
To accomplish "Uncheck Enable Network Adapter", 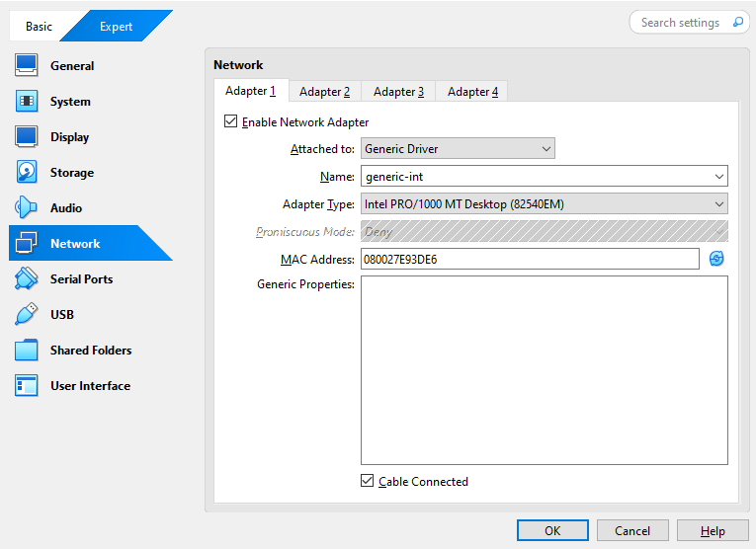I will coord(231,122).
